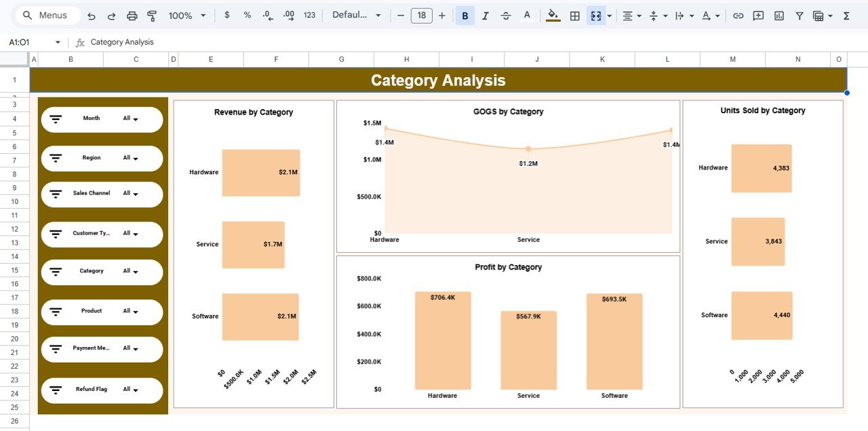The width and height of the screenshot is (868, 431).
Task: Insert a link
Action: coord(738,15)
